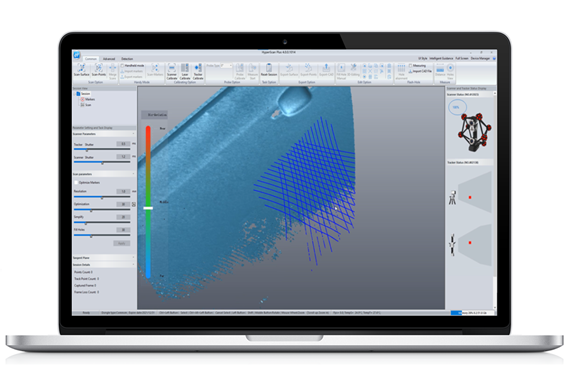
Task: Enable Handheld mode checkbox
Action: 123,66
